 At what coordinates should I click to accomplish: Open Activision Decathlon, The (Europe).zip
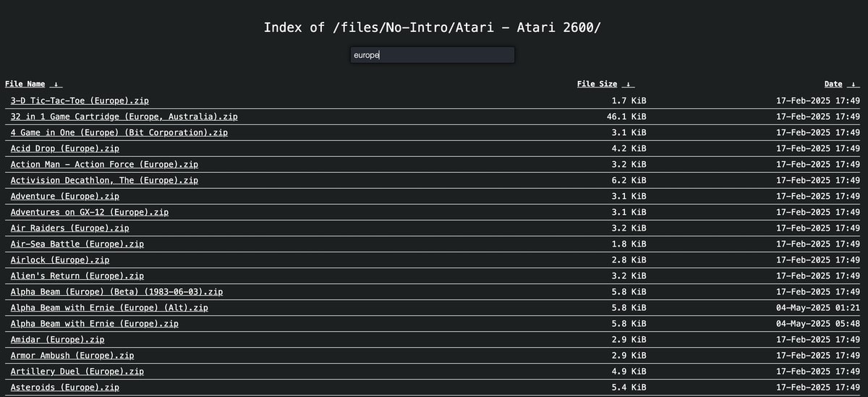[x=104, y=181]
